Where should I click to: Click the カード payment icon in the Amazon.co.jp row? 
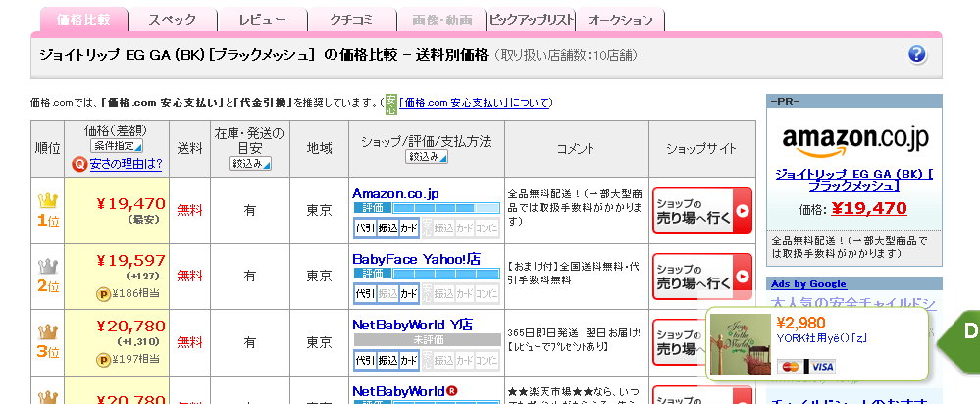click(409, 228)
